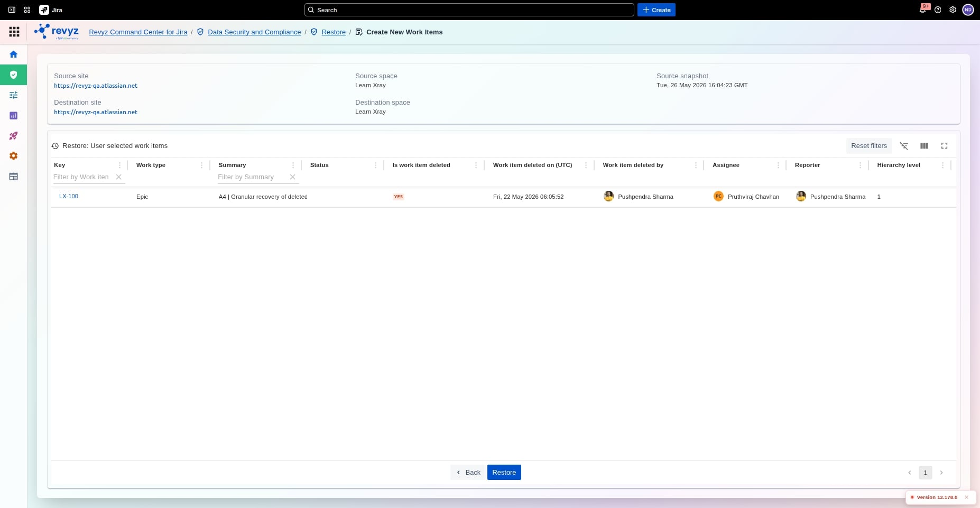This screenshot has width=980, height=508.
Task: Click summary A4 | Granular recovery of deleted
Action: 263,197
